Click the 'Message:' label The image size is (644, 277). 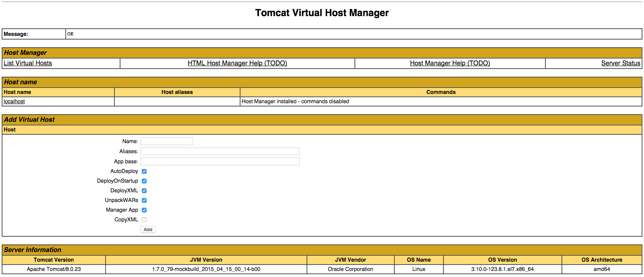(16, 34)
